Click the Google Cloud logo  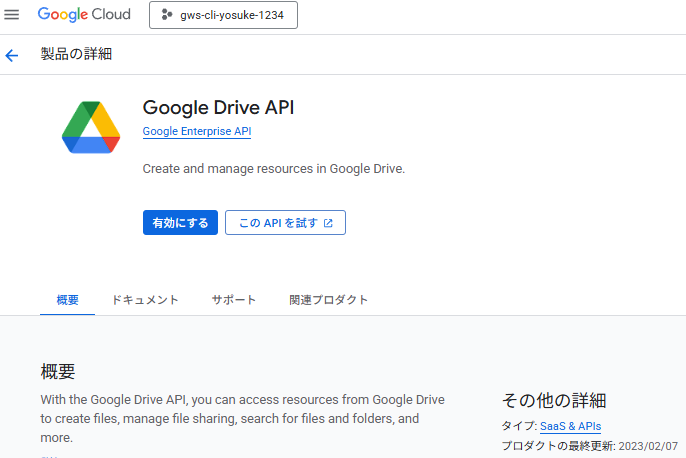coord(84,15)
